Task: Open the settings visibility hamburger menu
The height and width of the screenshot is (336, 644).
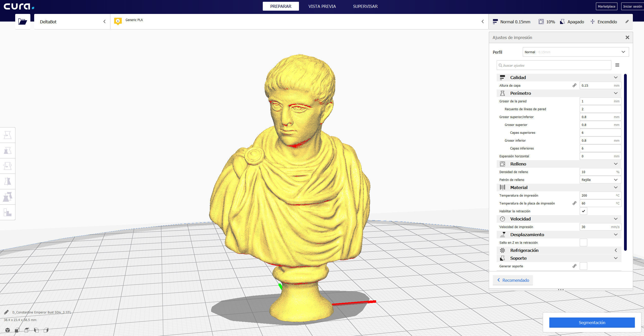Action: click(617, 65)
